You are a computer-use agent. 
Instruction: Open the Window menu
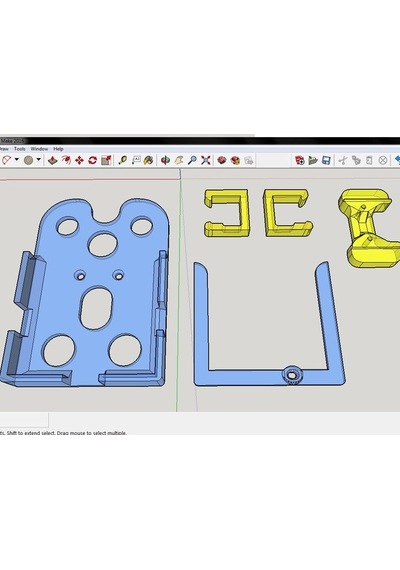[39, 149]
